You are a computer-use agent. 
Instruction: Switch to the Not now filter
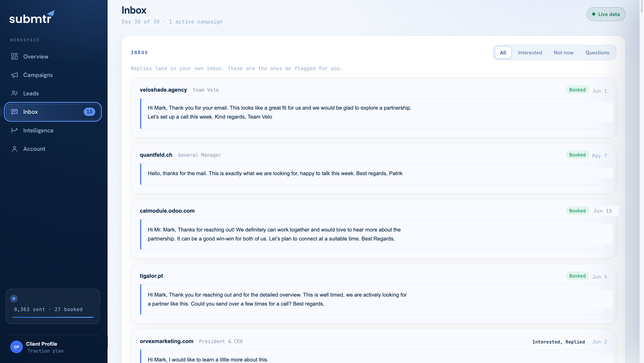pyautogui.click(x=563, y=52)
